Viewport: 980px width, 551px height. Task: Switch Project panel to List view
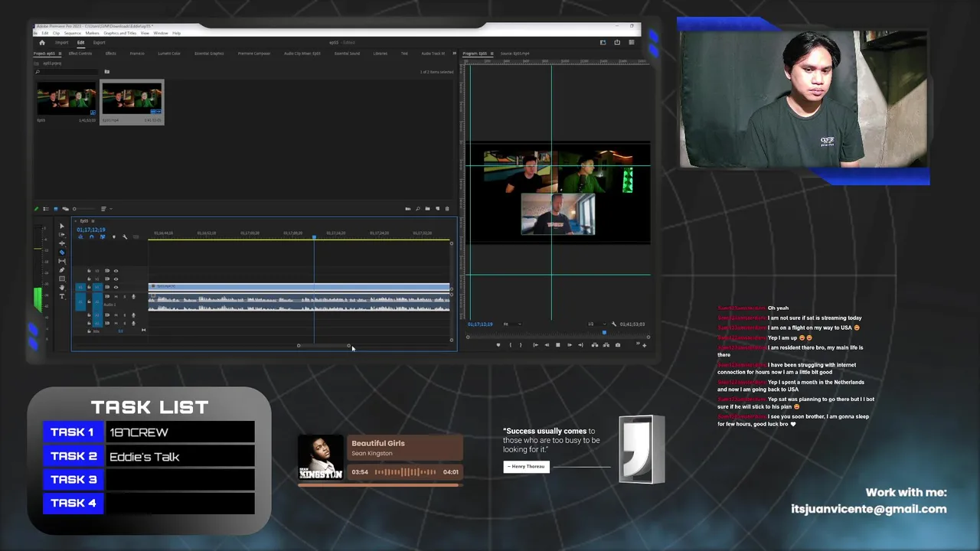click(45, 208)
